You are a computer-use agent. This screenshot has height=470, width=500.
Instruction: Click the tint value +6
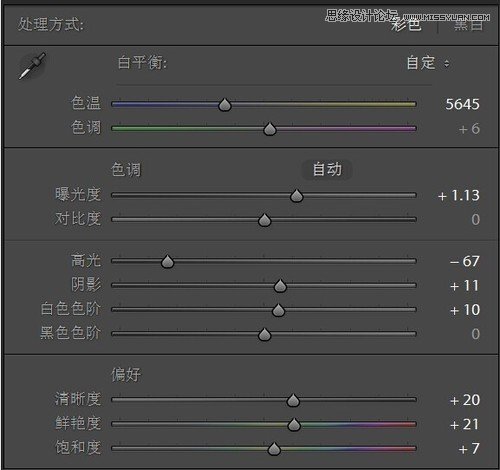[469, 129]
